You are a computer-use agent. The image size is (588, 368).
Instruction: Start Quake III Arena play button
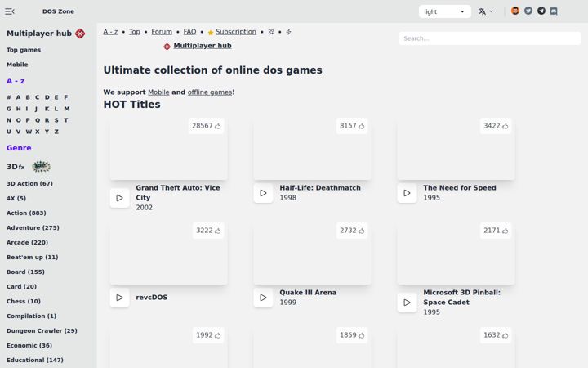(x=263, y=298)
